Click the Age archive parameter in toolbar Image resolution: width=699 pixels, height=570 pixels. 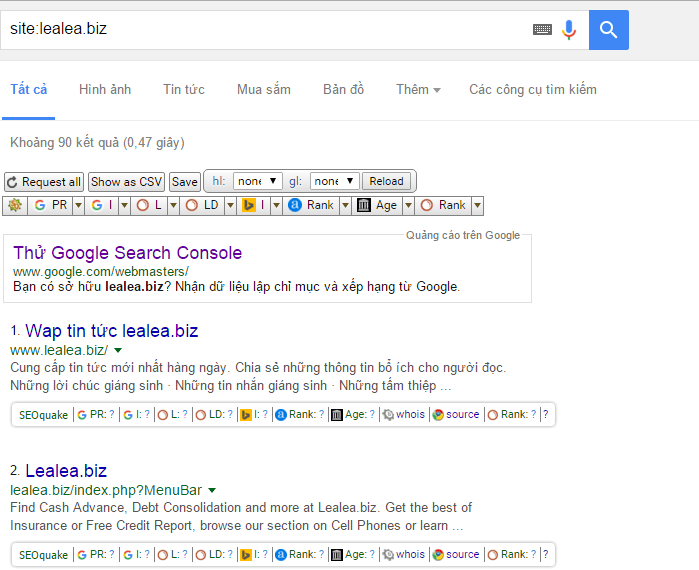(x=377, y=205)
